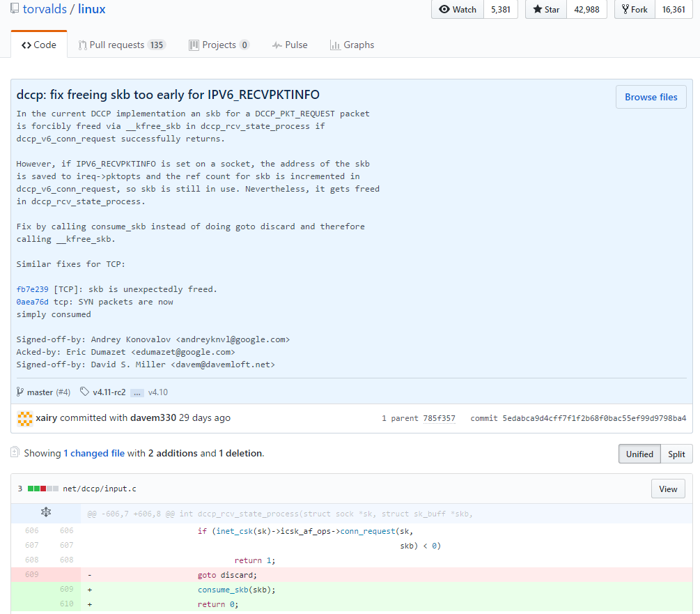
Task: Open tag v4.10
Action: tap(157, 392)
